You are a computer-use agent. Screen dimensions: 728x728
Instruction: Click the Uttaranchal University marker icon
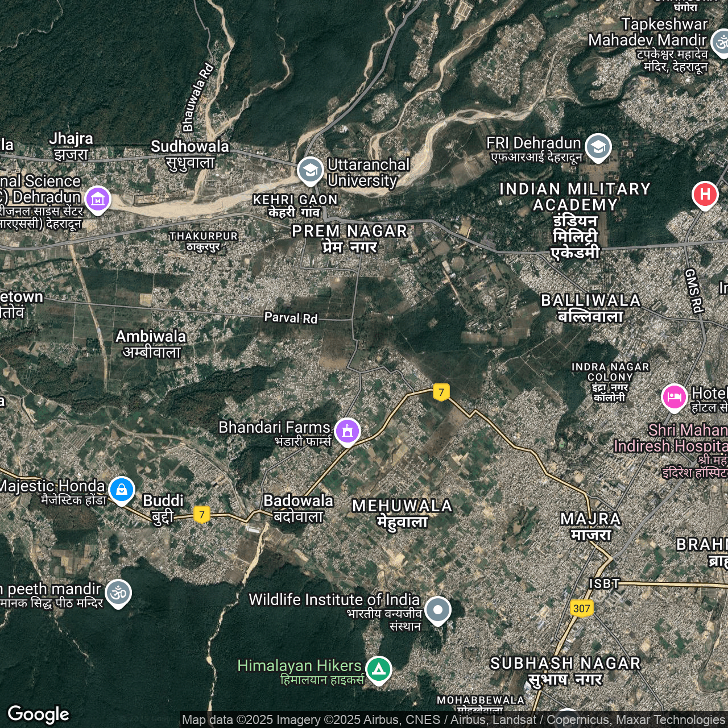pyautogui.click(x=310, y=170)
